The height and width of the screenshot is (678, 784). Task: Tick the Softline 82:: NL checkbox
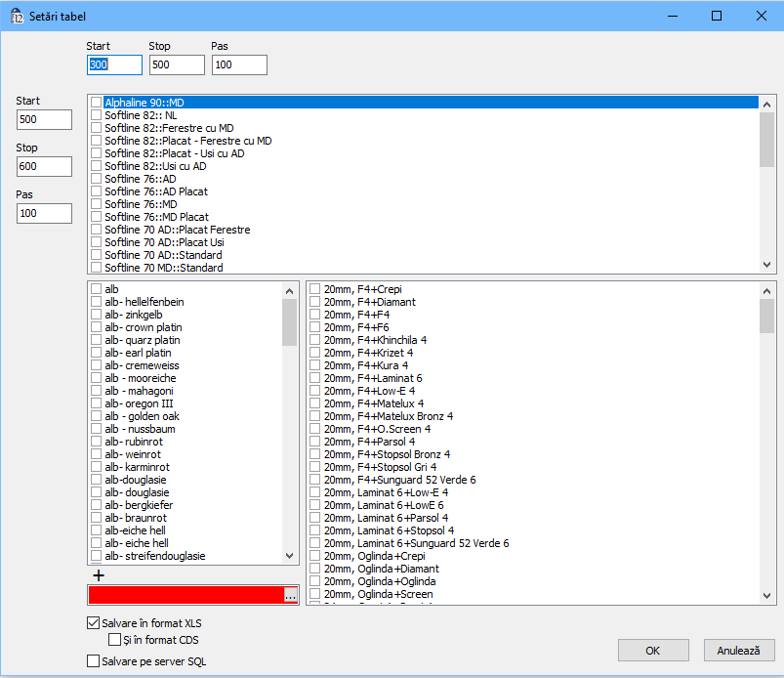pyautogui.click(x=96, y=115)
